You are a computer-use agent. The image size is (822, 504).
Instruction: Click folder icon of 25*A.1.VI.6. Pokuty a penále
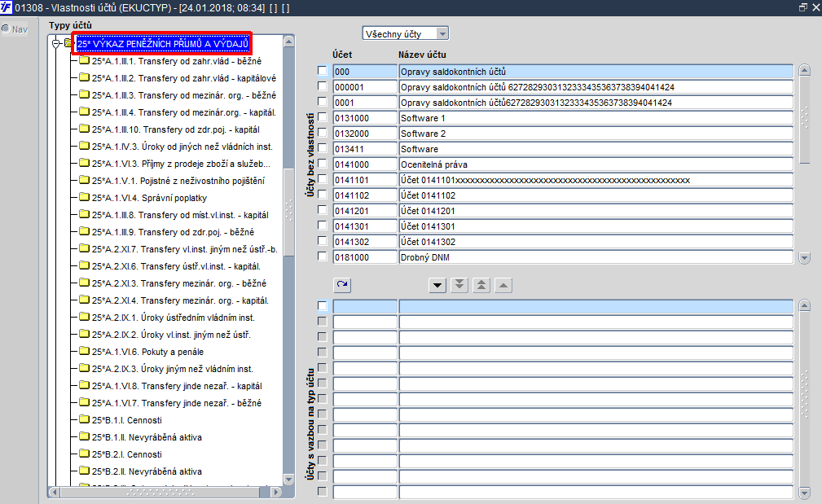point(84,352)
